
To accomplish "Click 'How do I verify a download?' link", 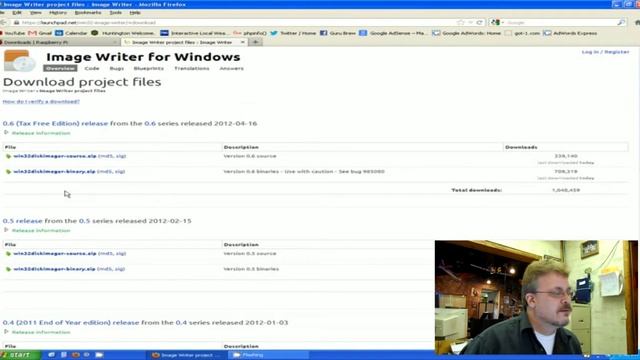I will pos(41,101).
